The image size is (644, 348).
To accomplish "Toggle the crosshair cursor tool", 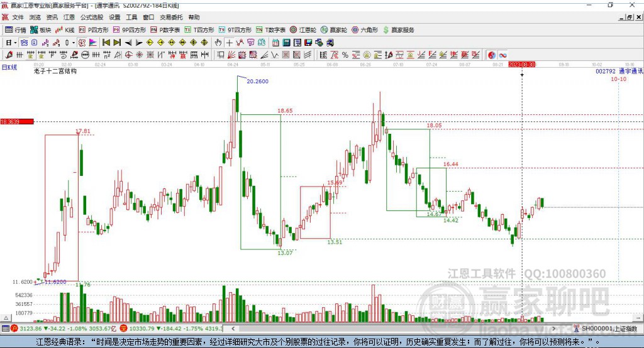I will point(229,43).
